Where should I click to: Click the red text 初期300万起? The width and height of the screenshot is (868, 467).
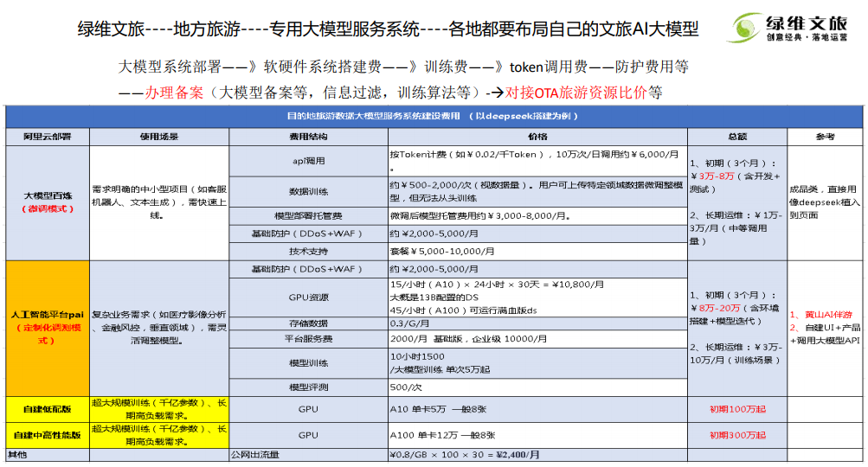pos(737,436)
